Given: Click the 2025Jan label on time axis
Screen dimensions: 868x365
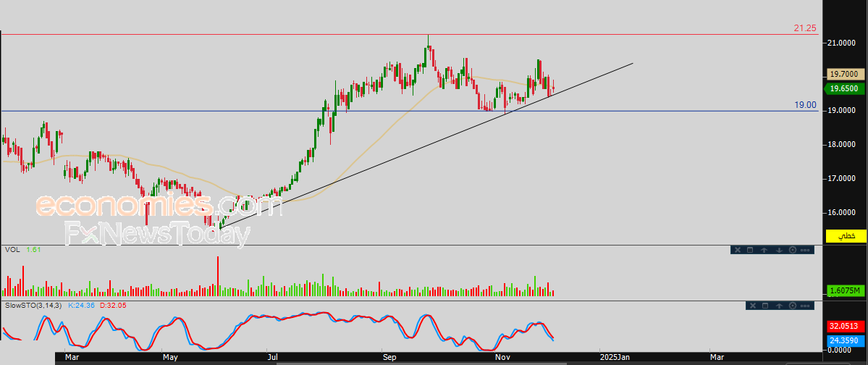Looking at the screenshot, I should point(615,358).
